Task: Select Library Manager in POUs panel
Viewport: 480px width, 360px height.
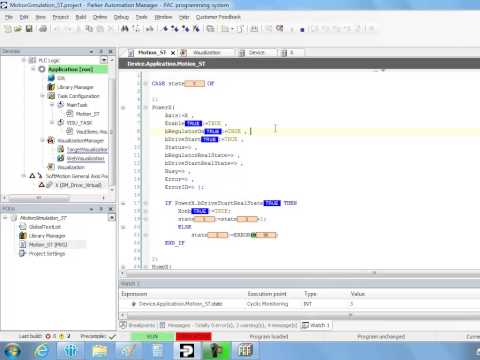Action: click(47, 236)
